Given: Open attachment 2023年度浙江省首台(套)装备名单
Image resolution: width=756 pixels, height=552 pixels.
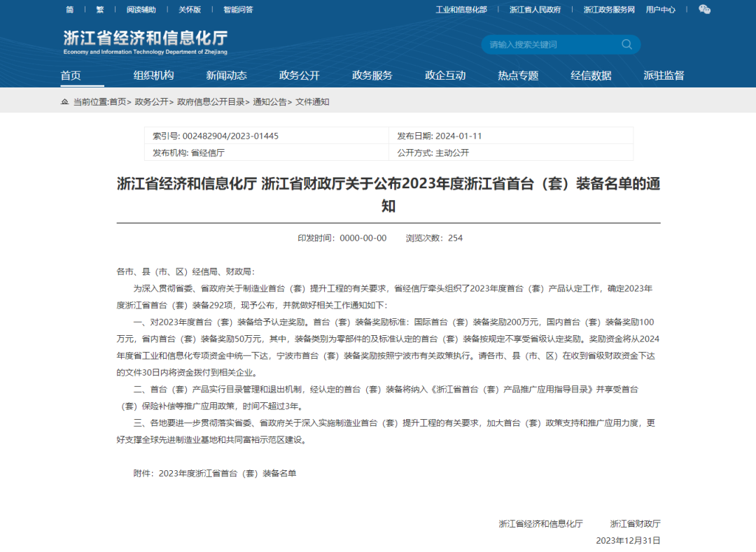Looking at the screenshot, I should click(x=227, y=474).
